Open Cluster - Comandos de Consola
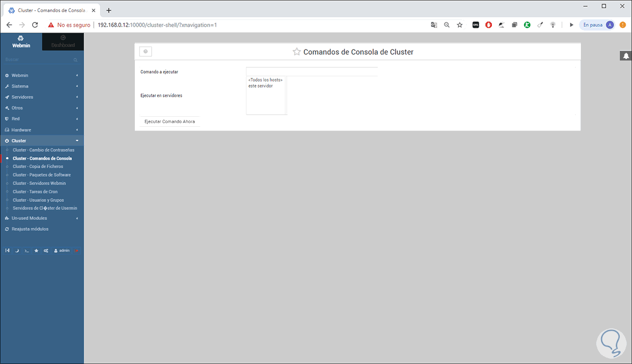Image resolution: width=632 pixels, height=364 pixels. (x=42, y=158)
